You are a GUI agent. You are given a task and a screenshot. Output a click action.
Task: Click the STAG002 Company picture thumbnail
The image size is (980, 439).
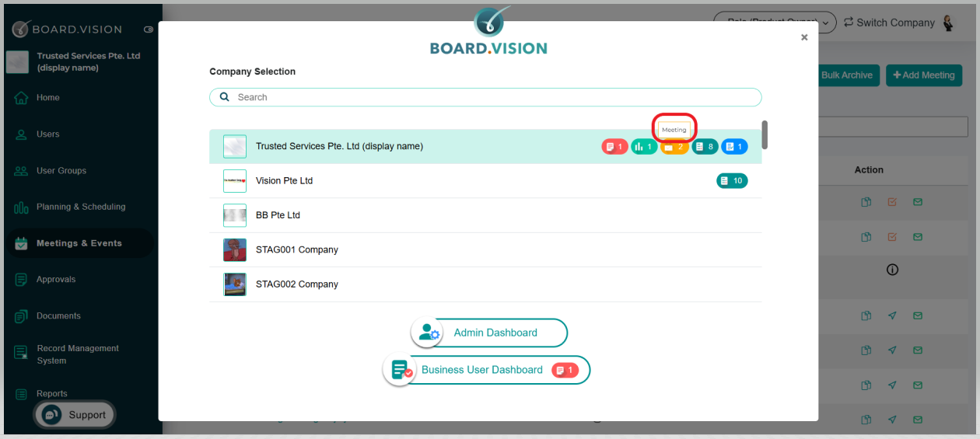(x=235, y=284)
